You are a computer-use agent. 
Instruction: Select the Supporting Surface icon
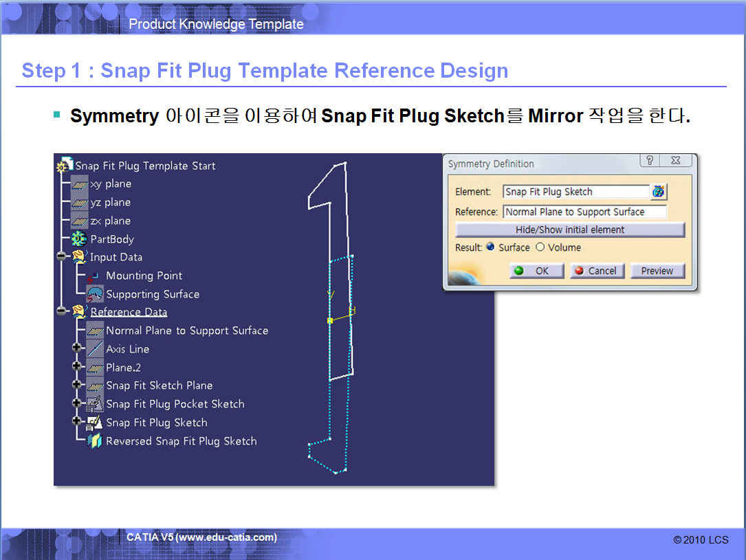pos(94,294)
